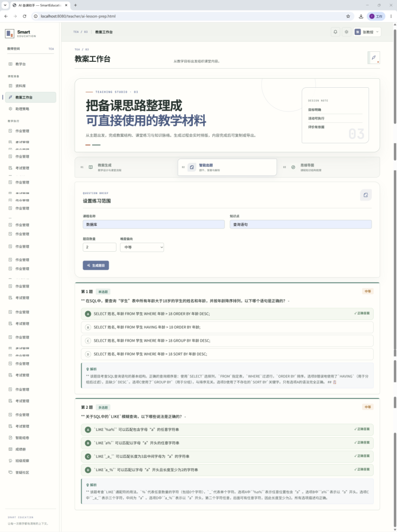Toggle question 2 option A LIKE '%a%'

(x=227, y=429)
